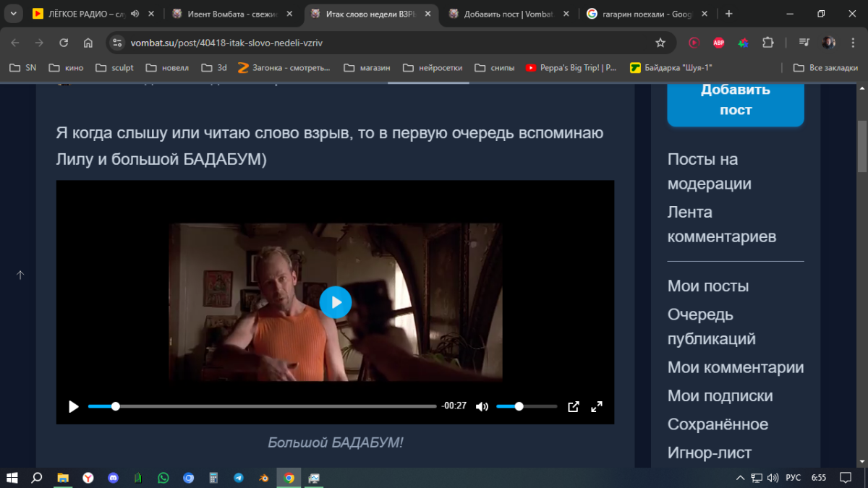Go back in browser history
The height and width of the screenshot is (488, 868).
pos(15,43)
